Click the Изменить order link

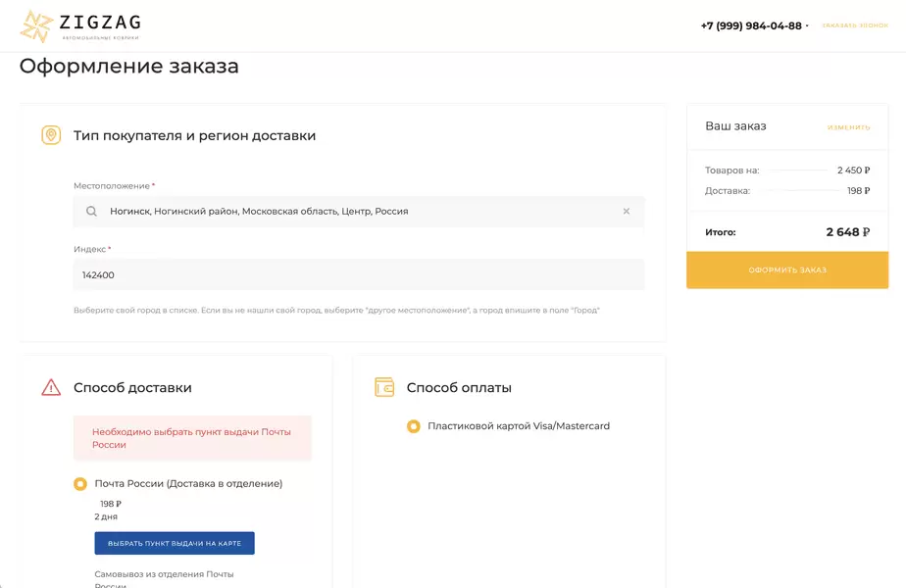[848, 127]
